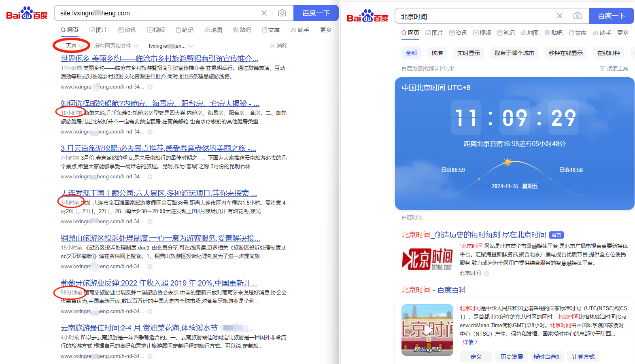Screen dimensions: 635x364
Task: Open 更多 menu in right window
Action: [623, 33]
